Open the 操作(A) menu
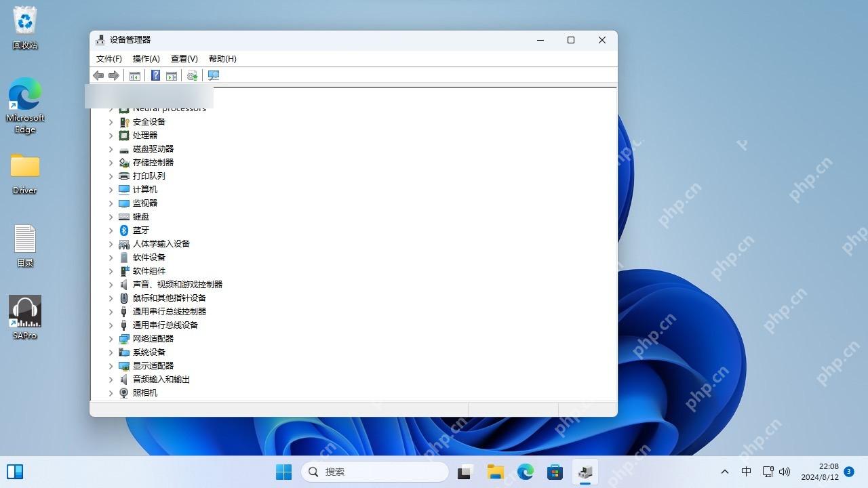 tap(146, 59)
